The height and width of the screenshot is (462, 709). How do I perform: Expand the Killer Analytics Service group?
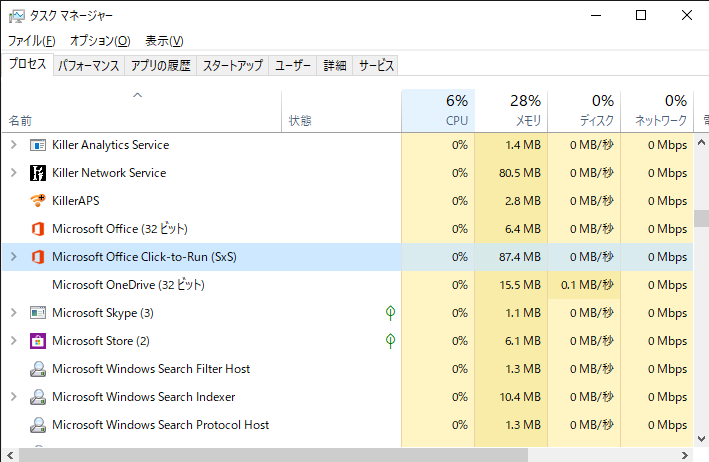(x=14, y=145)
